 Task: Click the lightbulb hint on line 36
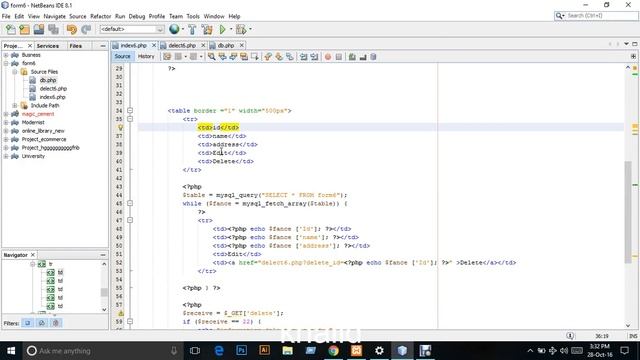tap(120, 127)
